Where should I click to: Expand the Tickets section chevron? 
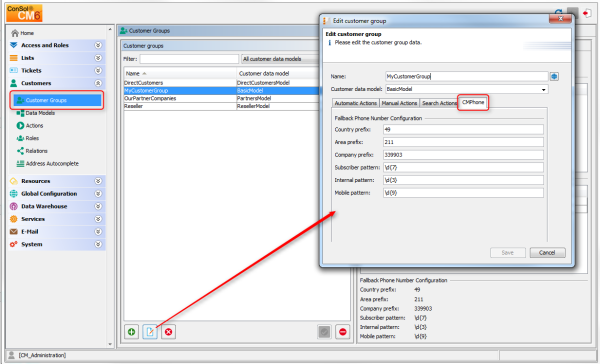pyautogui.click(x=98, y=70)
